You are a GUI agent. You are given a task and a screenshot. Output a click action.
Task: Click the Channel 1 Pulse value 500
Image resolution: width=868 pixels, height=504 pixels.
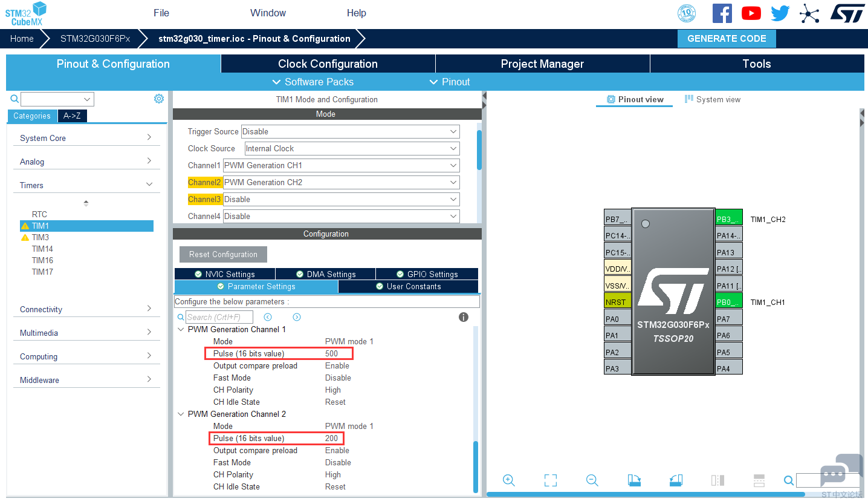point(331,353)
